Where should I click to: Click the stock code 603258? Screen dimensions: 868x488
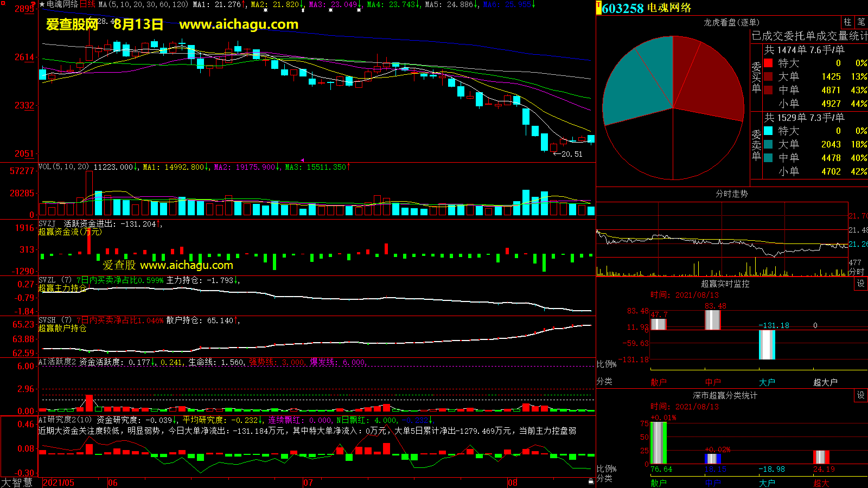(x=623, y=8)
